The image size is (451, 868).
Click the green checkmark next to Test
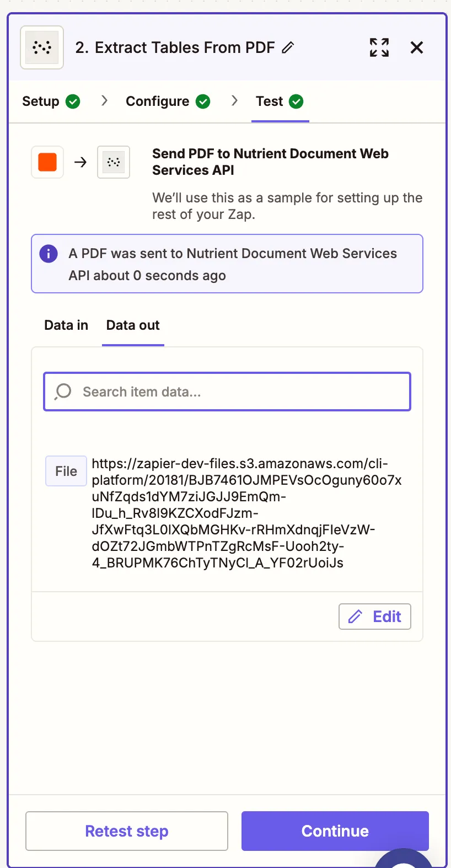click(296, 101)
